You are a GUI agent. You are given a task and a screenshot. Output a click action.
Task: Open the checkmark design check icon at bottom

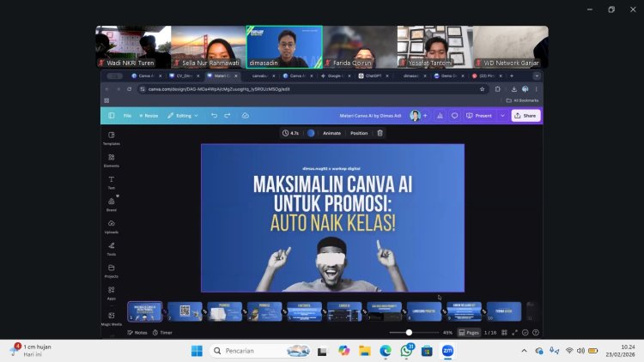pyautogui.click(x=525, y=333)
